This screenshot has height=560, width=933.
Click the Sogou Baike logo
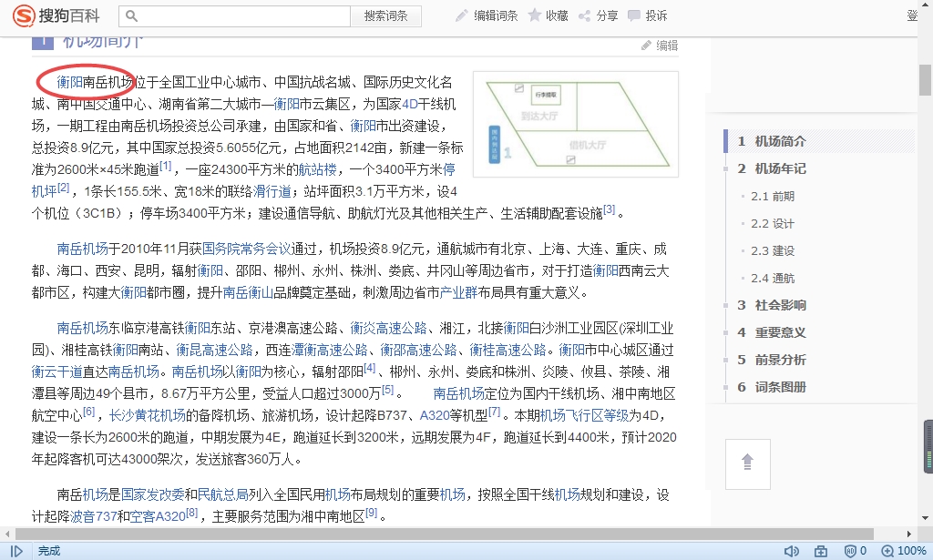56,15
